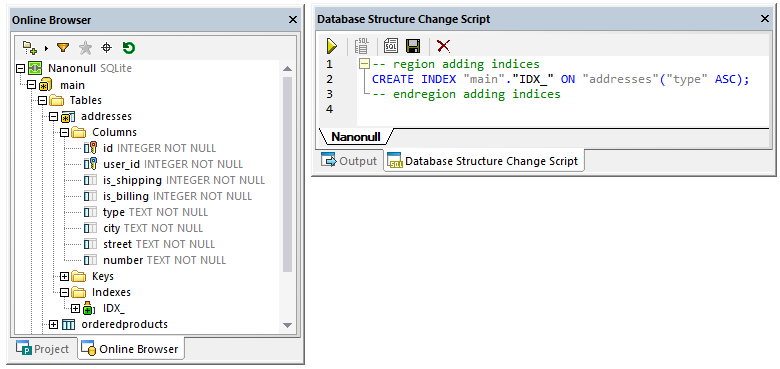Click the addresses table icon
780x369 pixels.
tap(68, 117)
